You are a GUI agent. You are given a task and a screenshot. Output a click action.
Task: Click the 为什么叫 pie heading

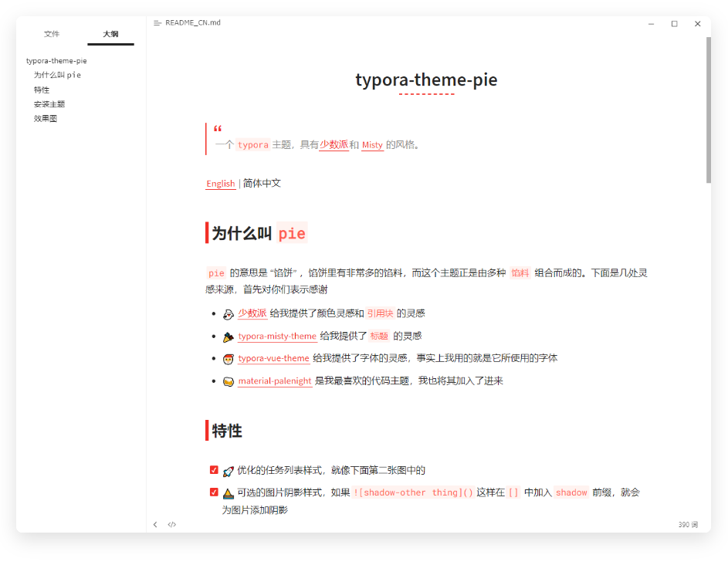coord(259,233)
